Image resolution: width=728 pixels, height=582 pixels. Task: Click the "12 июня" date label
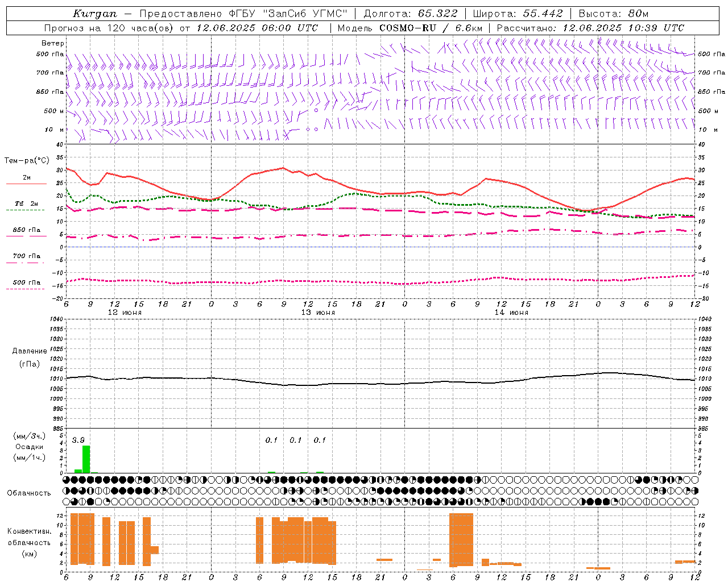pos(125,313)
